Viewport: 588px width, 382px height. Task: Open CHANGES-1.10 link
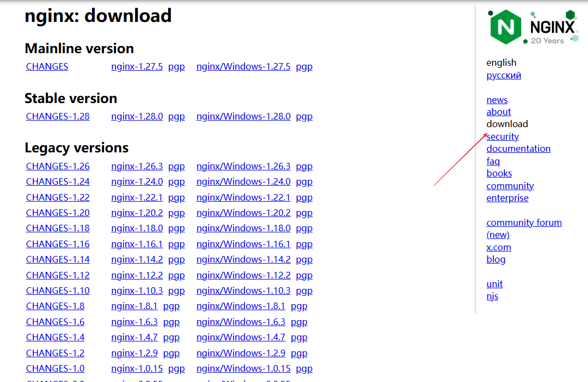[57, 290]
